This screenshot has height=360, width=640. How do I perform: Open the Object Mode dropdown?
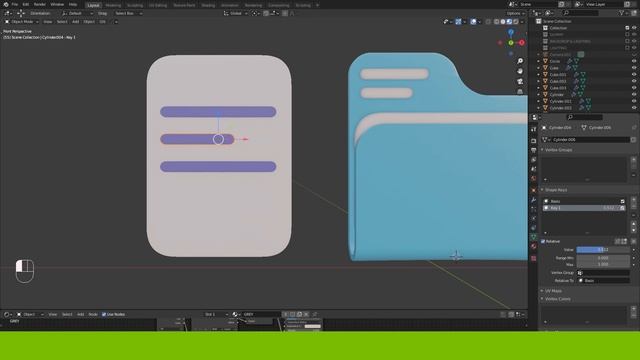(22, 22)
